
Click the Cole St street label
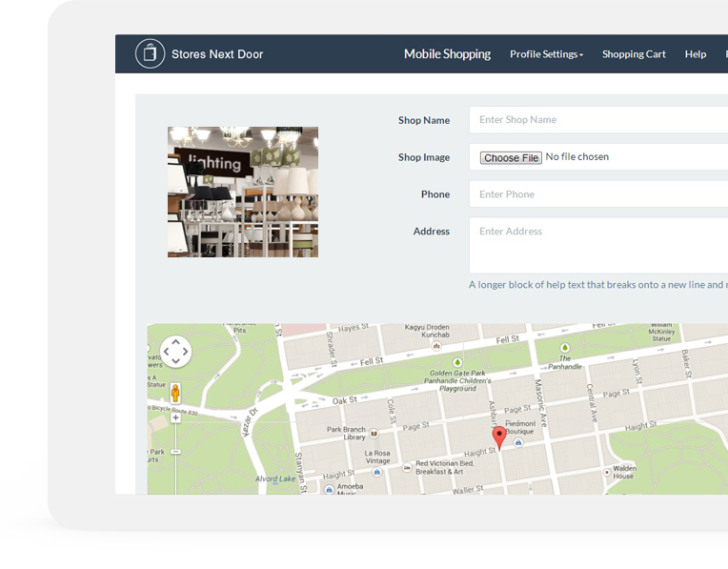[x=392, y=412]
